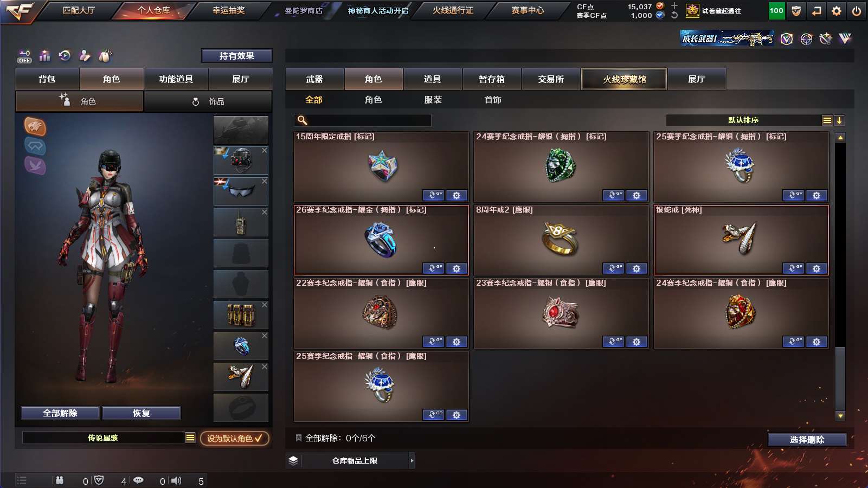Click the inventory list scrollbar thumb
Screen dimensions: 868x488
click(x=840, y=378)
